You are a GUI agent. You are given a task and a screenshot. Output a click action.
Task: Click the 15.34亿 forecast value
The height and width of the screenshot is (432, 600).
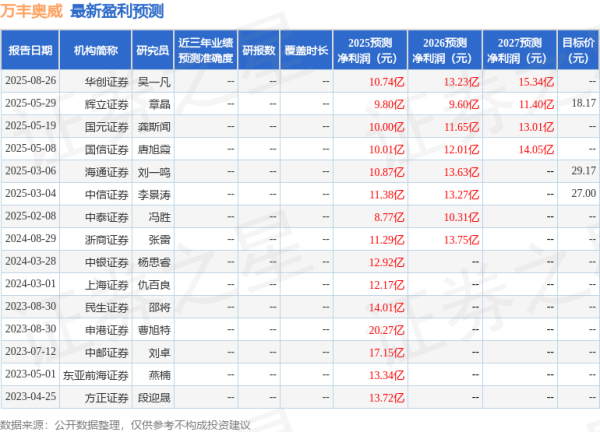[536, 82]
